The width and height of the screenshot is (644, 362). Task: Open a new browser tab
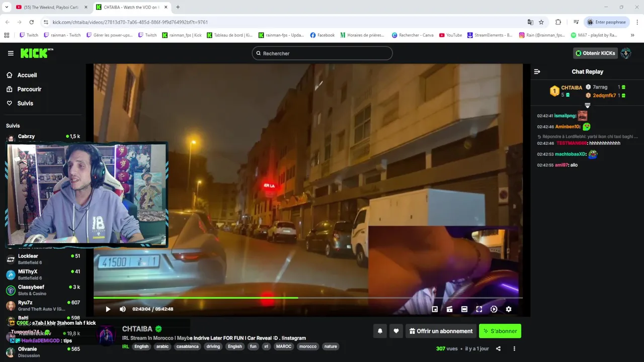click(x=178, y=7)
